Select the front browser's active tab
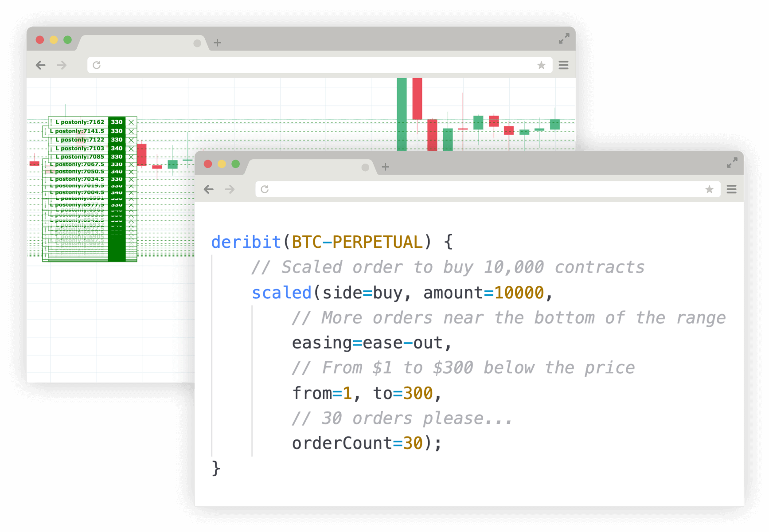Image resolution: width=769 pixels, height=532 pixels. point(306,167)
